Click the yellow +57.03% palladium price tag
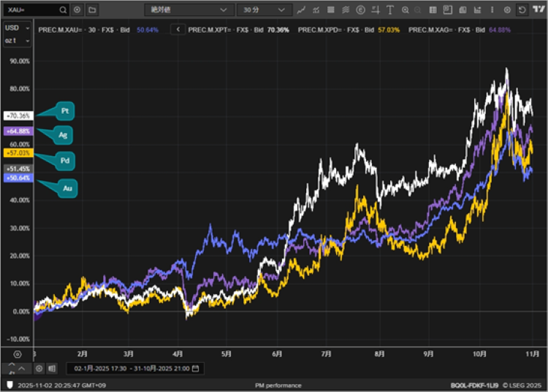Image resolution: width=548 pixels, height=392 pixels. tap(17, 153)
